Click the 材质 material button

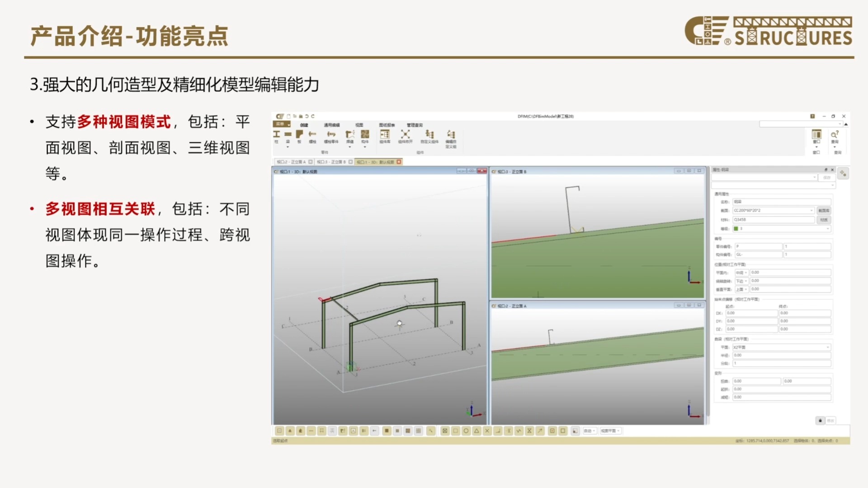(824, 220)
